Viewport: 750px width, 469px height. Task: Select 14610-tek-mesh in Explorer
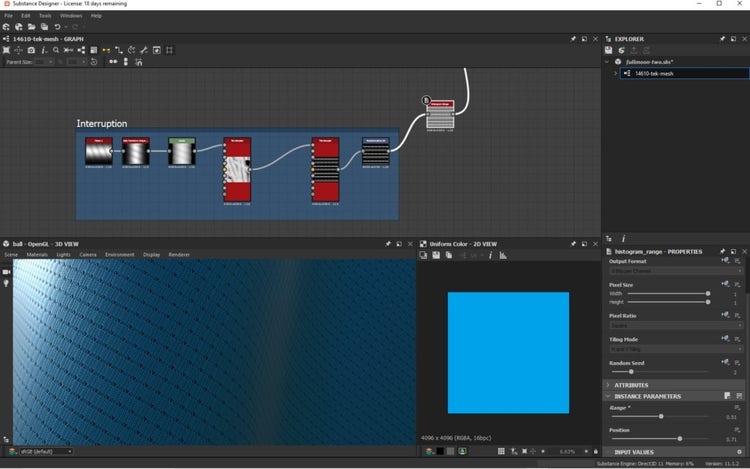point(684,74)
